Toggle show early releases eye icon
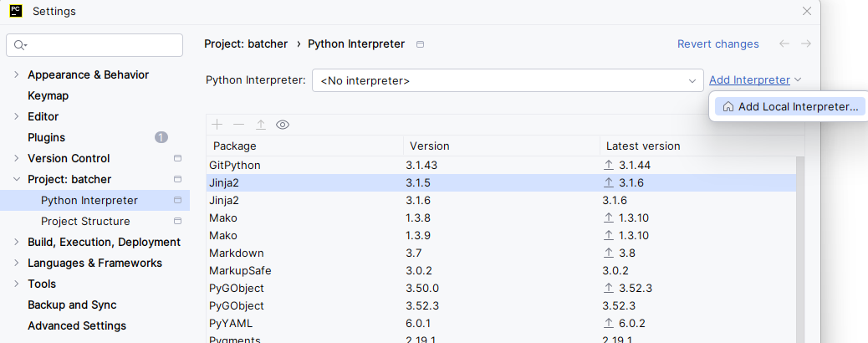Image resolution: width=868 pixels, height=343 pixels. 283,125
